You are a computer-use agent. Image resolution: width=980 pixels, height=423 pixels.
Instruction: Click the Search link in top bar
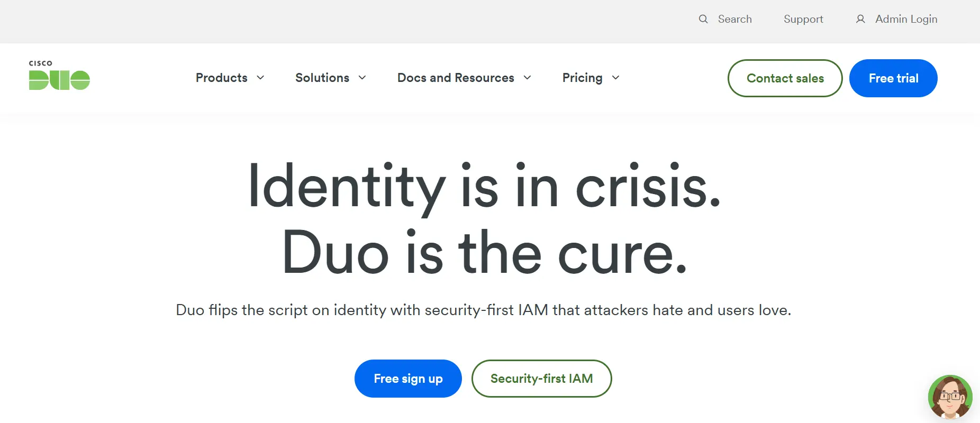tap(735, 19)
